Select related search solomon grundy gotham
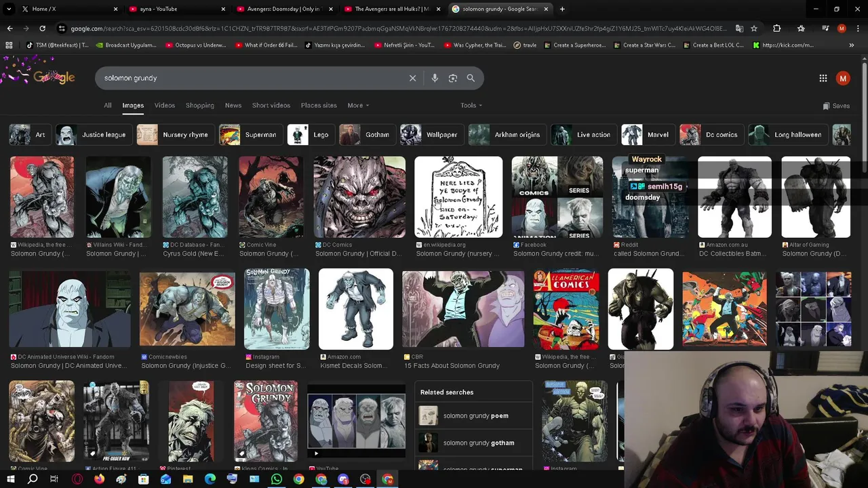The height and width of the screenshot is (488, 868). 474,443
